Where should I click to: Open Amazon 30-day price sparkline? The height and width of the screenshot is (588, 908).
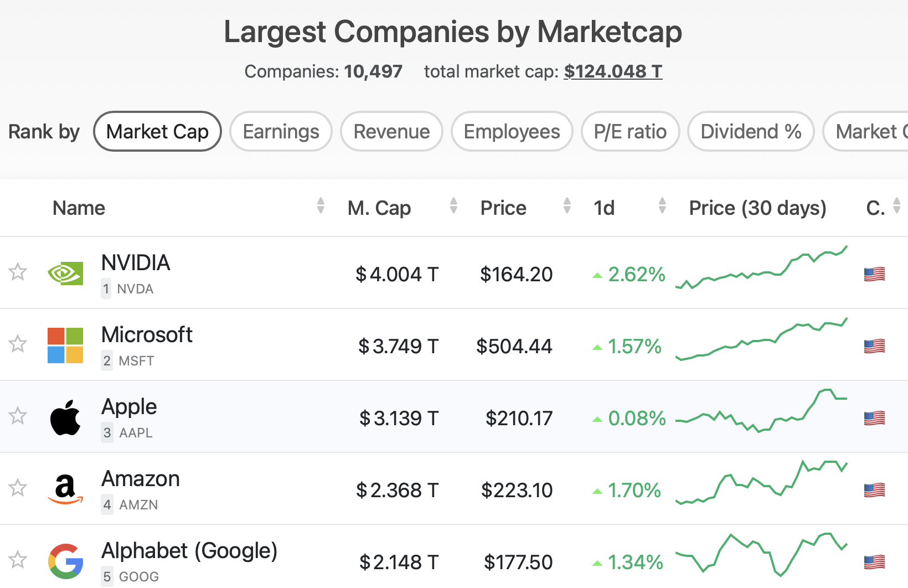pyautogui.click(x=761, y=482)
